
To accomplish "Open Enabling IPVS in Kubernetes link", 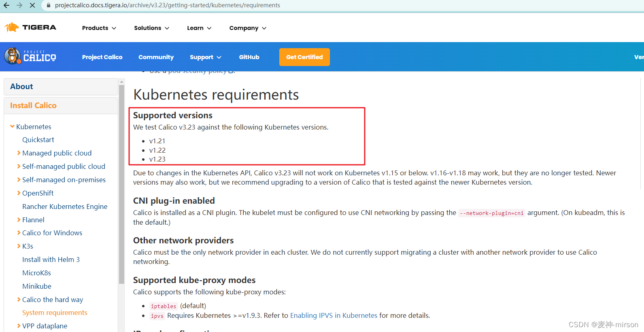I will point(334,315).
